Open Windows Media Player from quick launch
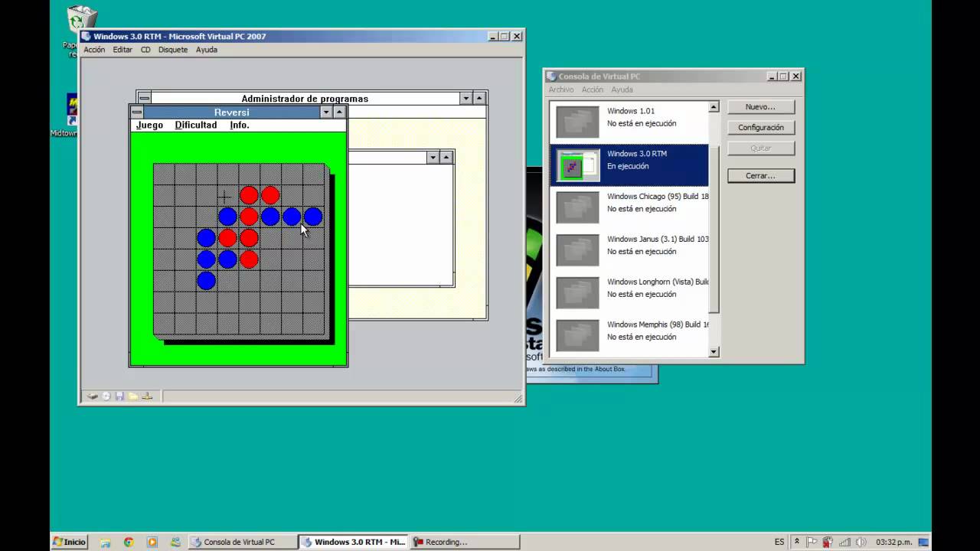 point(152,542)
